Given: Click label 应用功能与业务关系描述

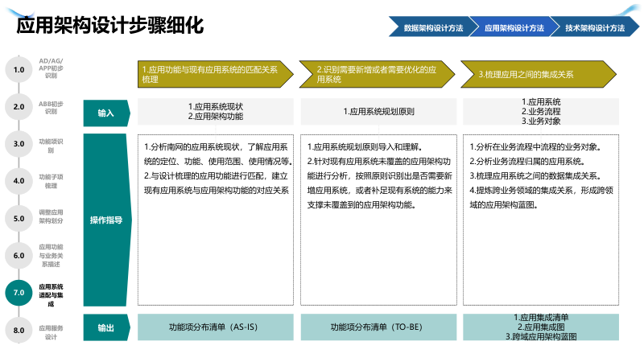Looking at the screenshot, I should [x=51, y=255].
